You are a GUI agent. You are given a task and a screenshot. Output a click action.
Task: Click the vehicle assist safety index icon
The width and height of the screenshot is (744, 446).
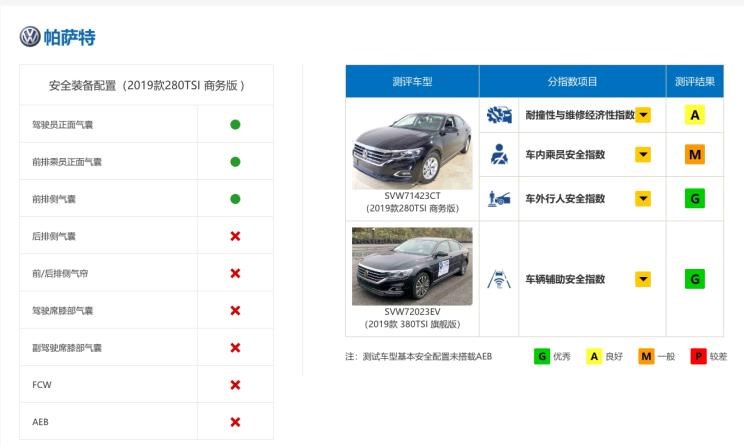tap(499, 279)
